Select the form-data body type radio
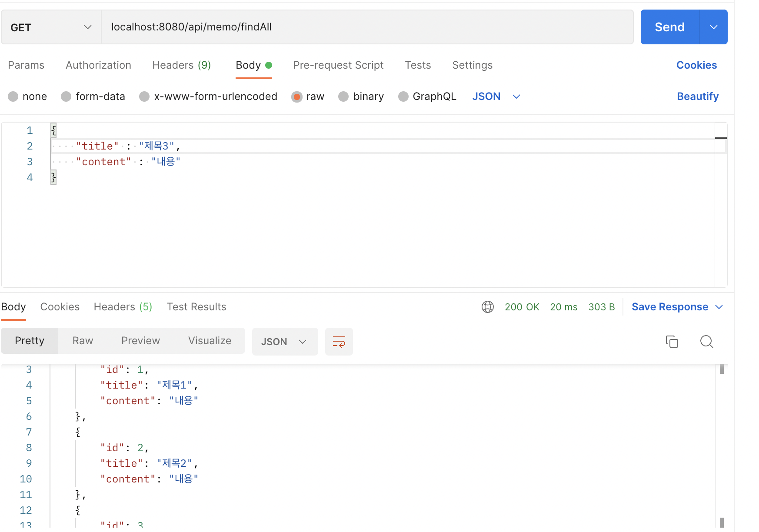The image size is (759, 532). tap(66, 96)
